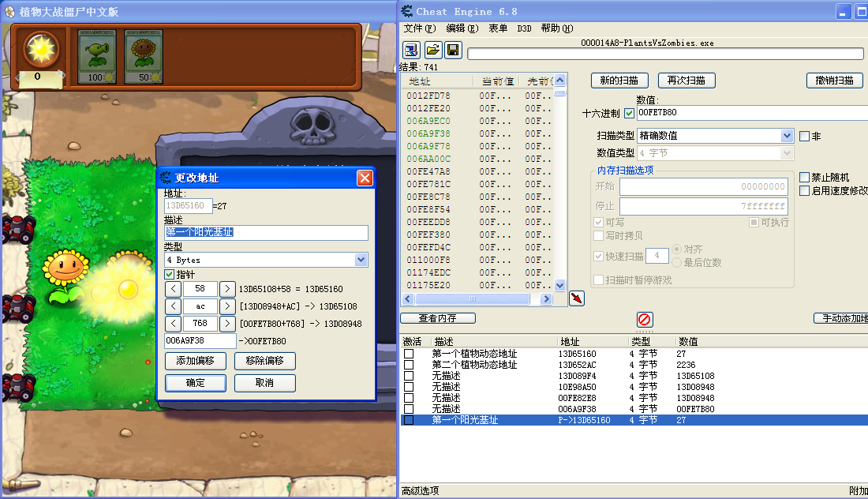Click the sun counter icon in the game
The height and width of the screenshot is (499, 868).
click(41, 51)
